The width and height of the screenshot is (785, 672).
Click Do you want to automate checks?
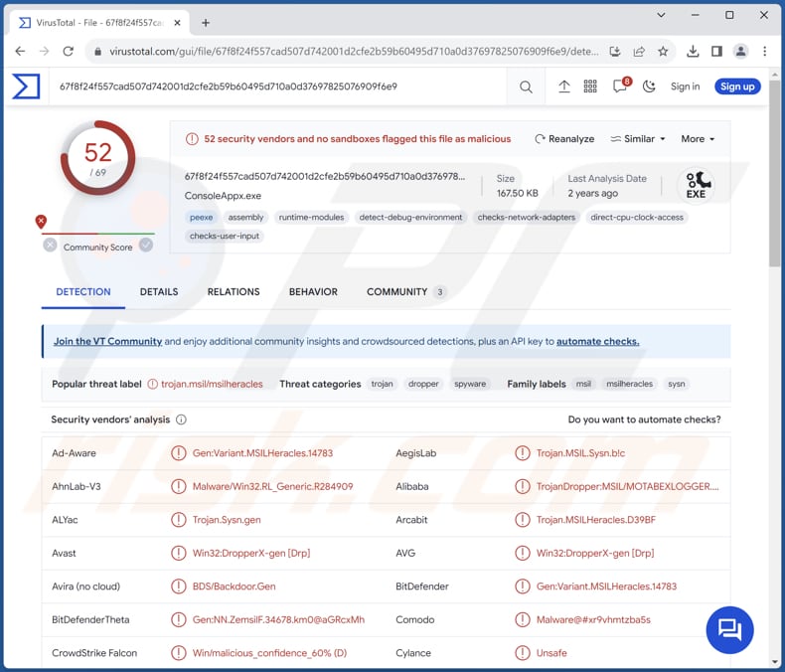click(644, 420)
